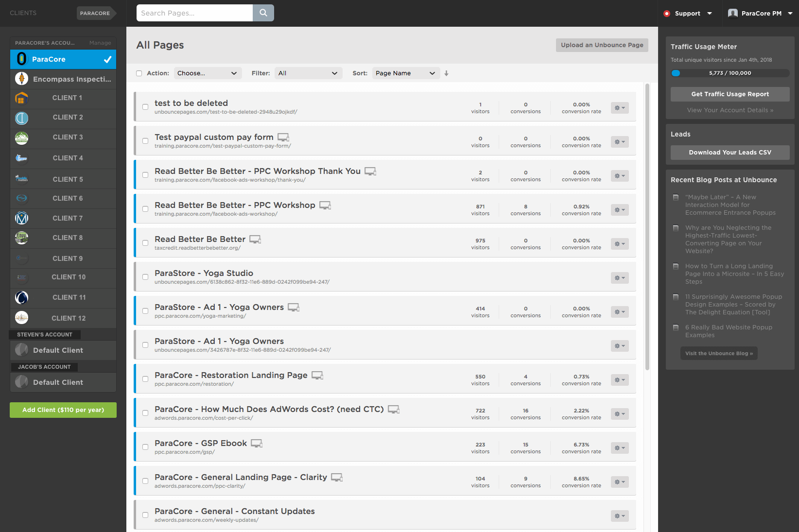Click document icon next to 'Maybe Later' blog post
The width and height of the screenshot is (799, 532).
pos(676,197)
